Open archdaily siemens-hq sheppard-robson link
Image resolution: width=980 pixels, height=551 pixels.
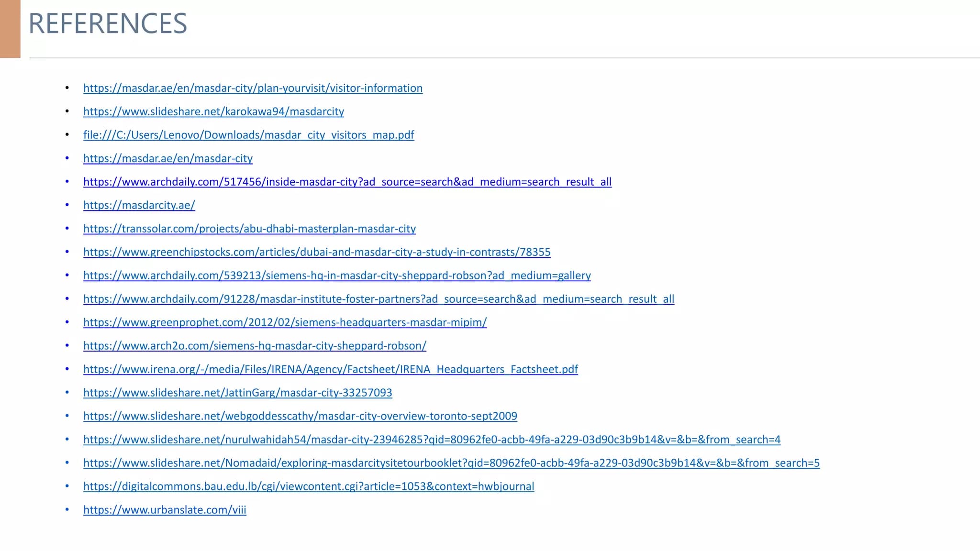(337, 275)
